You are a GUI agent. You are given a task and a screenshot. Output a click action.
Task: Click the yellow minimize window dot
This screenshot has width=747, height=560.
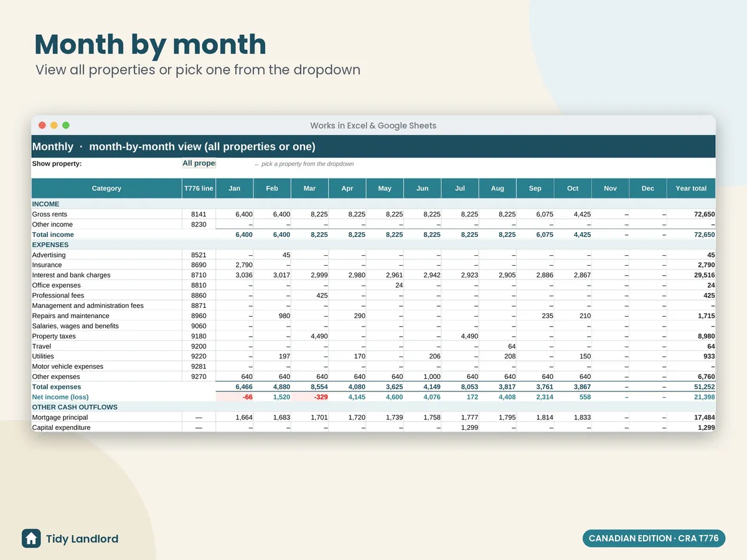[x=54, y=125]
